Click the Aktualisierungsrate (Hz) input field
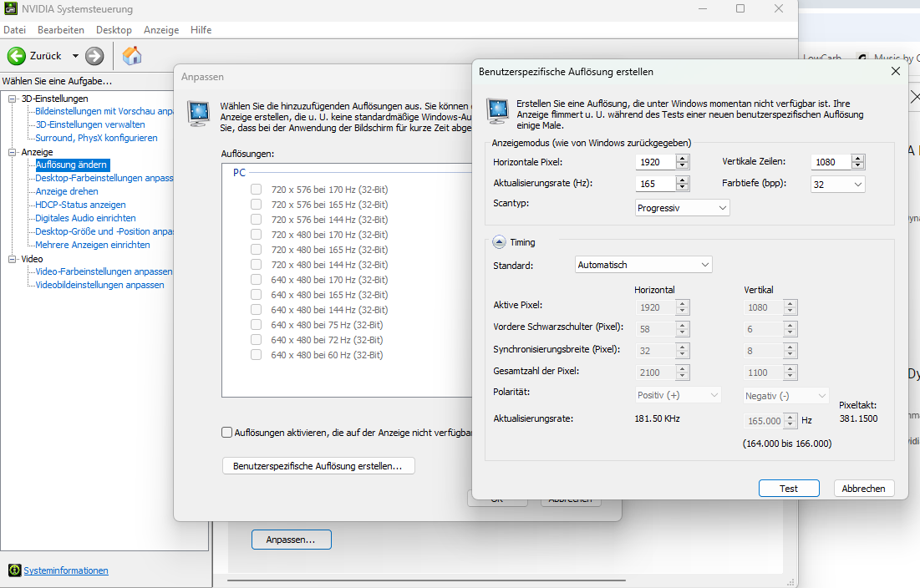 click(655, 184)
